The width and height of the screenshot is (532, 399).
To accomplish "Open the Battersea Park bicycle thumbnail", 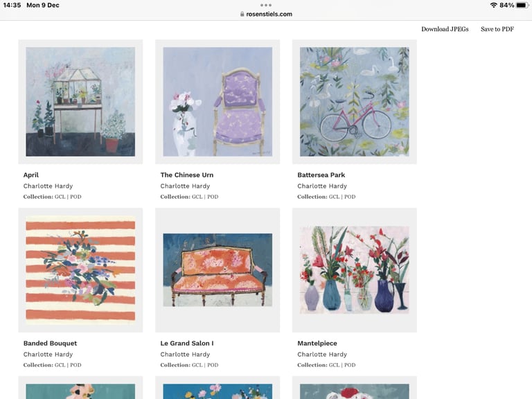I will (x=355, y=102).
